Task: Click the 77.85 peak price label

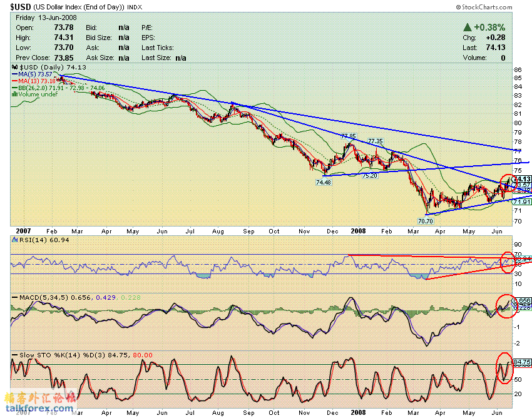Action: click(349, 136)
